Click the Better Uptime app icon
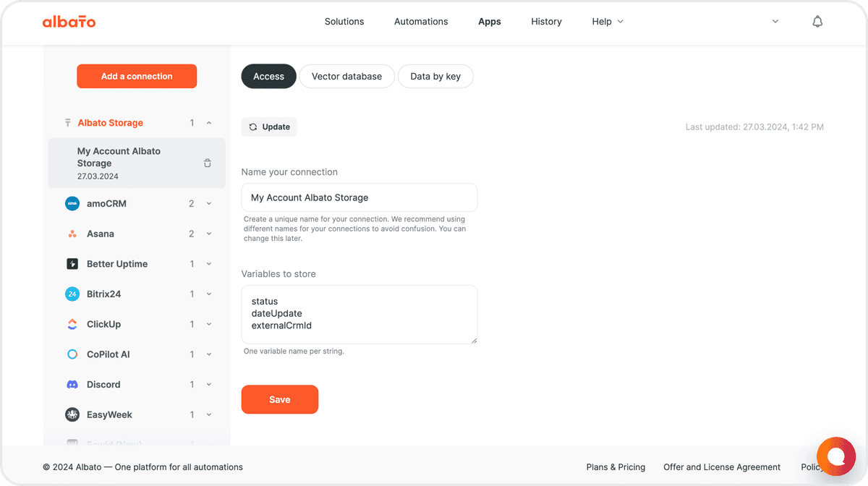 pyautogui.click(x=72, y=264)
